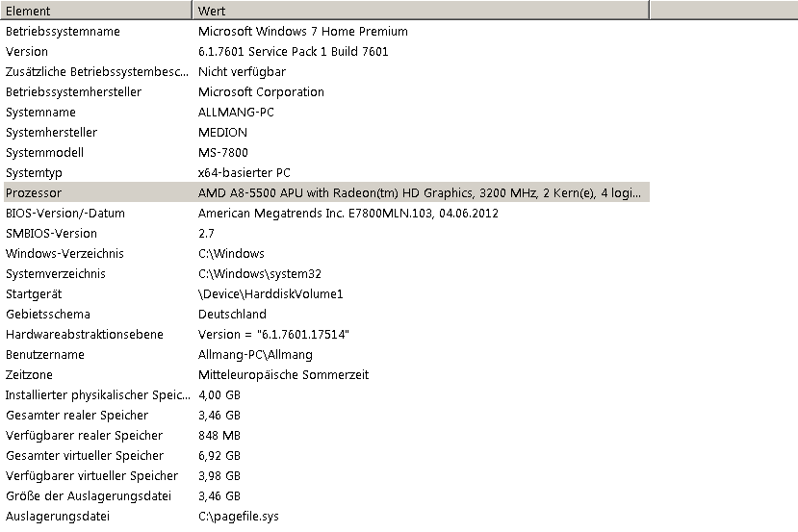
Task: Click the ALLMANG-PC value
Action: [x=236, y=113]
